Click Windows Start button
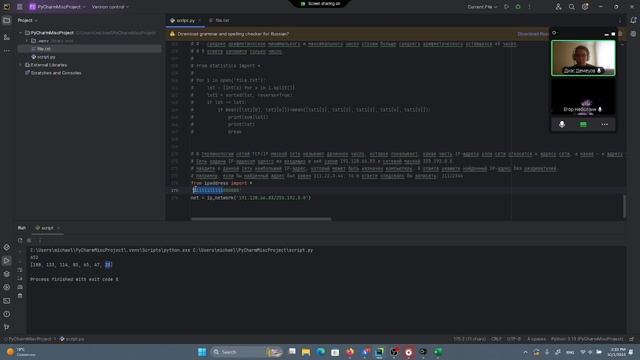 [202, 352]
